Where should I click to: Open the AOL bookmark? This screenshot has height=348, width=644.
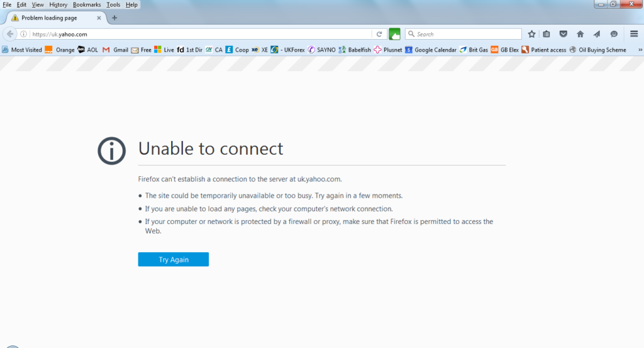pos(88,50)
